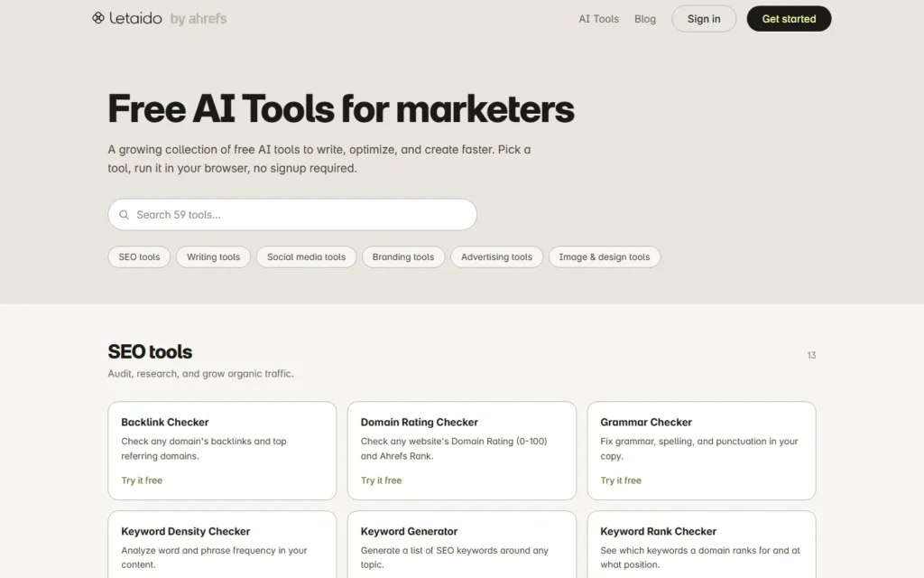Click the Letaido wordmark text
Viewport: 924px width, 578px height.
pyautogui.click(x=135, y=18)
